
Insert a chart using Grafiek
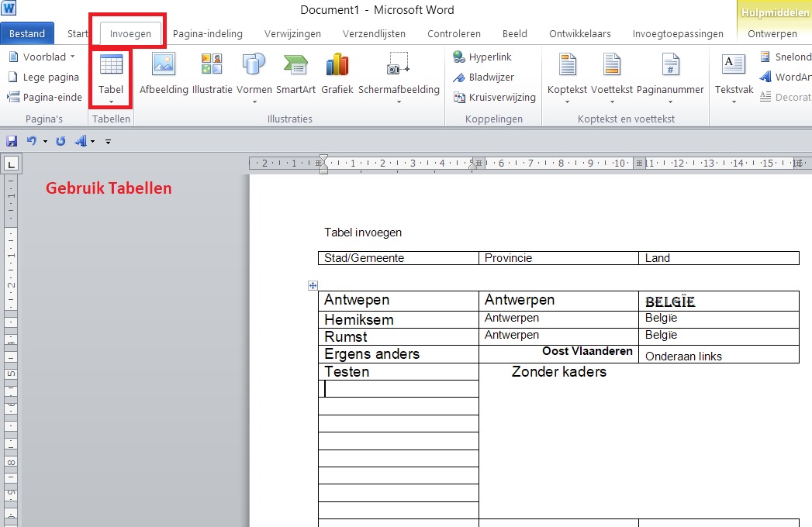click(x=337, y=74)
